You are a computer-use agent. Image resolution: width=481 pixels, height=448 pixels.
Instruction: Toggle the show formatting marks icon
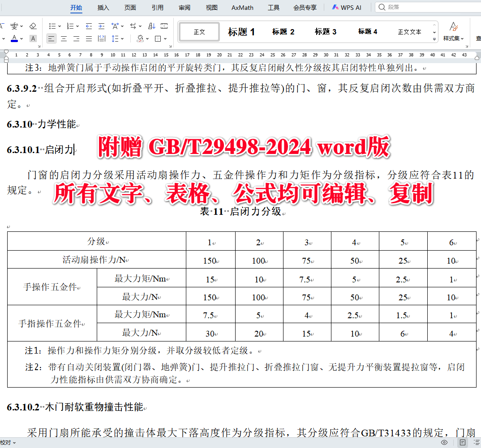pos(164,26)
